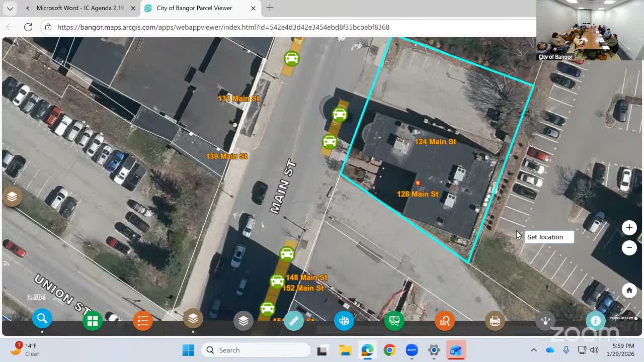644x362 pixels.
Task: Open the orange Query widget
Action: (445, 320)
